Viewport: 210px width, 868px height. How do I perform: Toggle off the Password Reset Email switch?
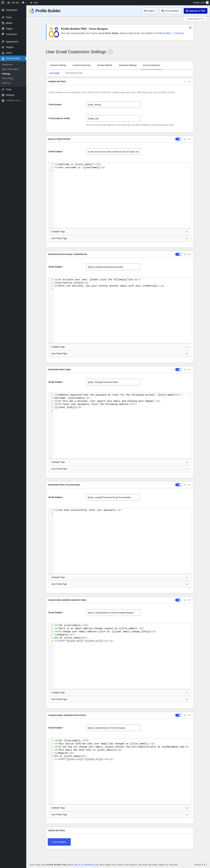(178, 370)
